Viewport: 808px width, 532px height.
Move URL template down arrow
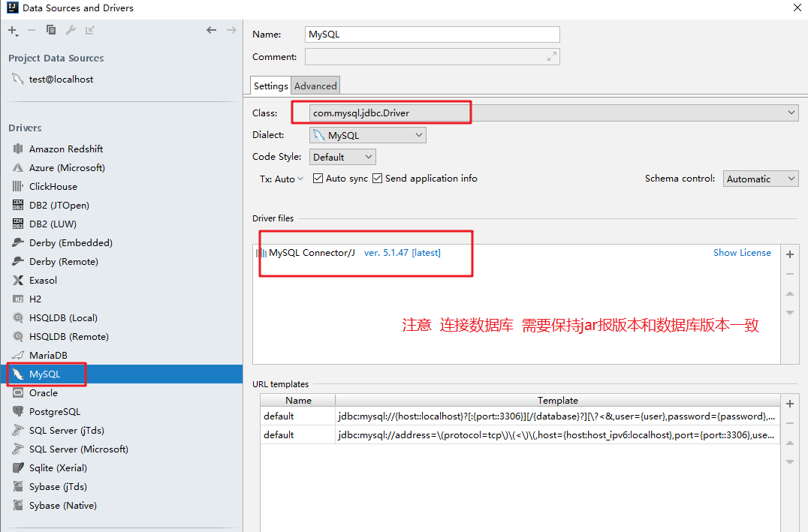pos(789,462)
